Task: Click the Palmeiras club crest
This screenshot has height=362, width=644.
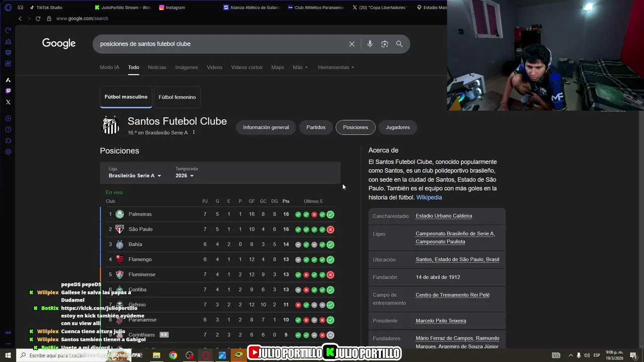Action: click(x=120, y=214)
